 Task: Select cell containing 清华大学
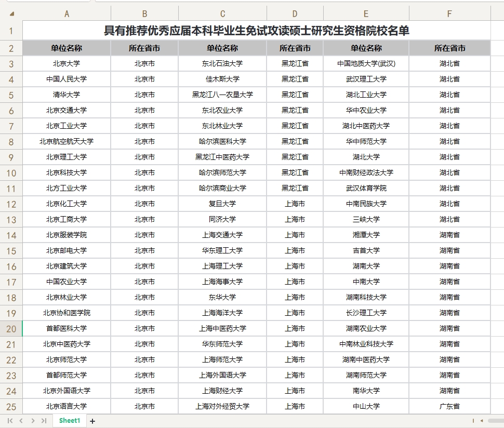click(67, 95)
